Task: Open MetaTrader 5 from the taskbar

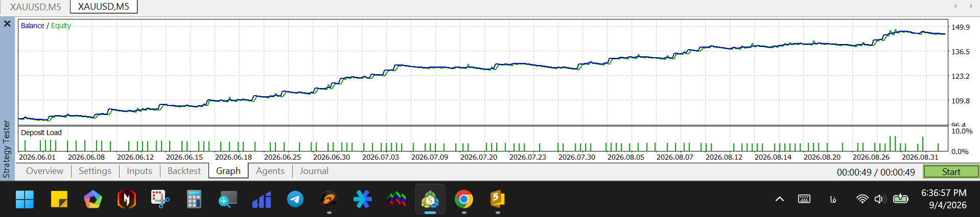Action: [x=430, y=199]
